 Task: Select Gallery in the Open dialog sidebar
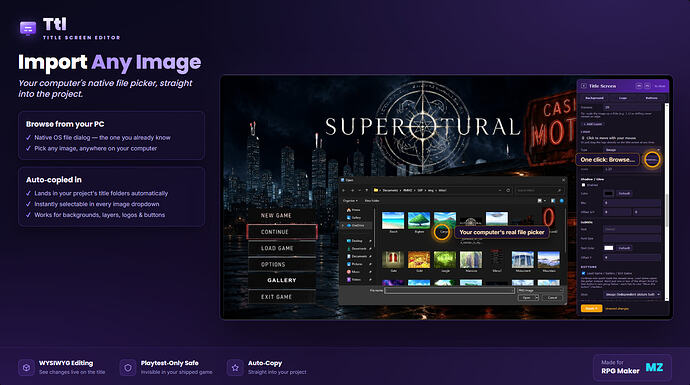click(353, 217)
